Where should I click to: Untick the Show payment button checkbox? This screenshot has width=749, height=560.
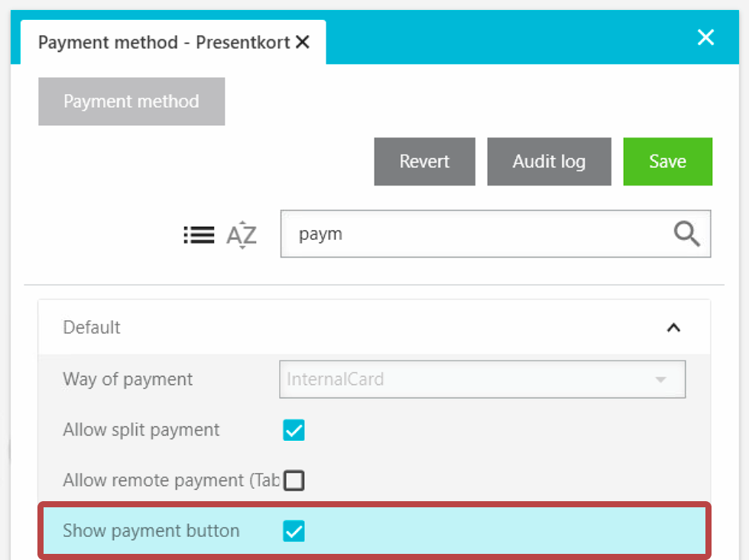(x=293, y=531)
